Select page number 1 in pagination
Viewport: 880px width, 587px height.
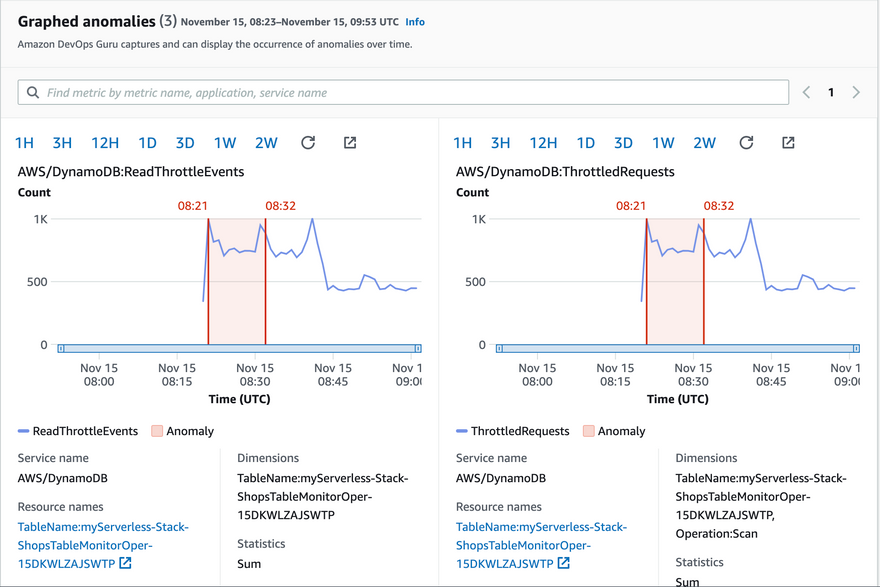[x=831, y=93]
